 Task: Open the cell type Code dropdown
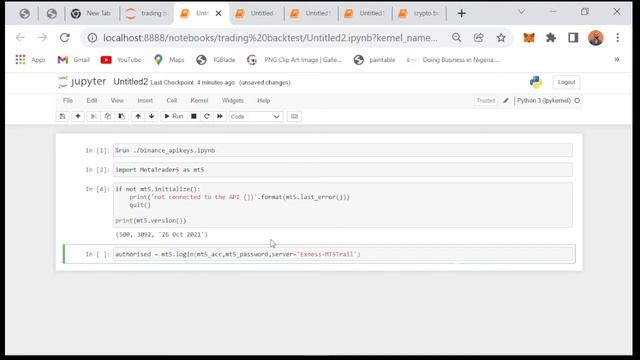255,117
